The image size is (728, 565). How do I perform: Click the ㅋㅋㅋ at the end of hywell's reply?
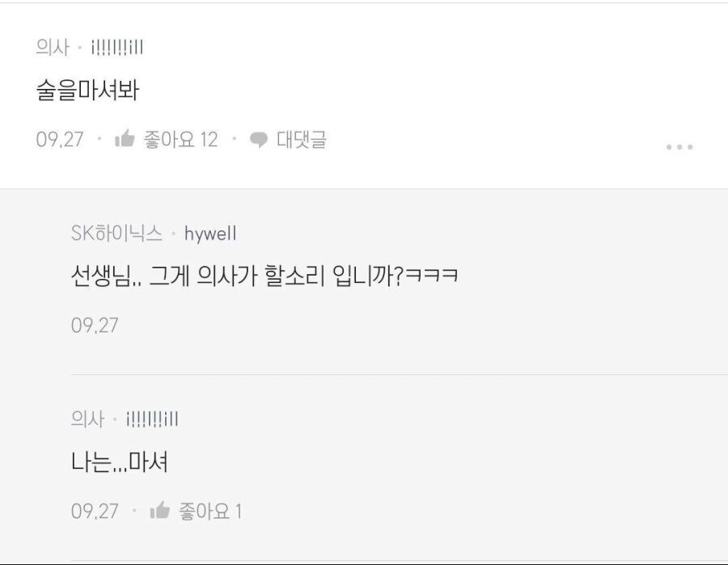pos(432,276)
